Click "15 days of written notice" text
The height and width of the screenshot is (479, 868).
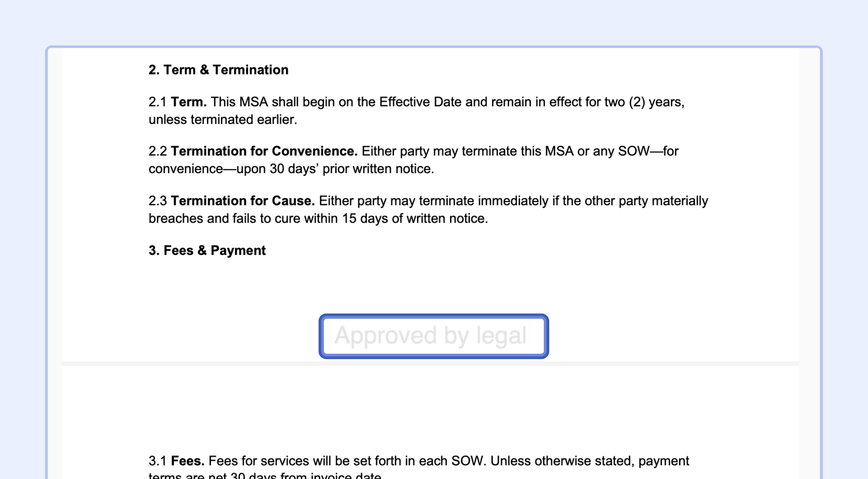click(414, 219)
